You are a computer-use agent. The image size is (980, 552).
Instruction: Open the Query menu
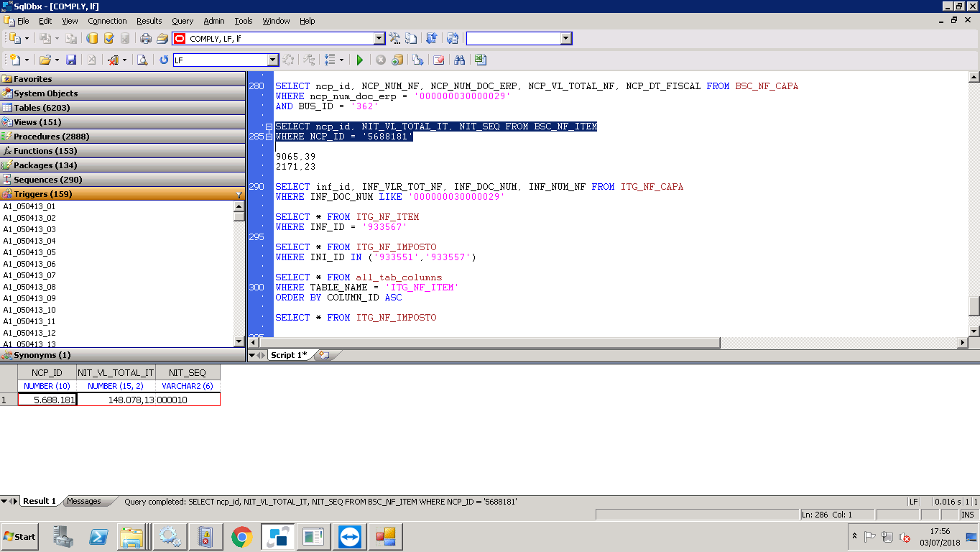coord(182,21)
